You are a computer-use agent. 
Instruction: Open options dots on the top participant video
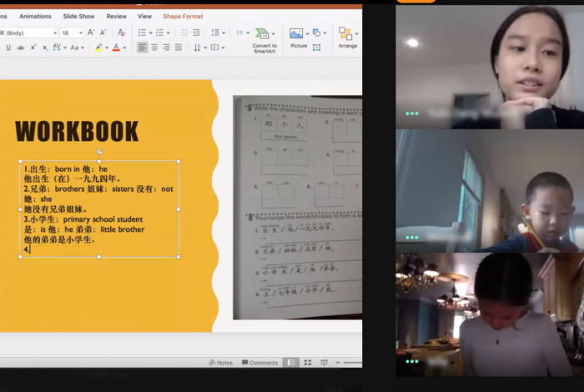pyautogui.click(x=412, y=113)
